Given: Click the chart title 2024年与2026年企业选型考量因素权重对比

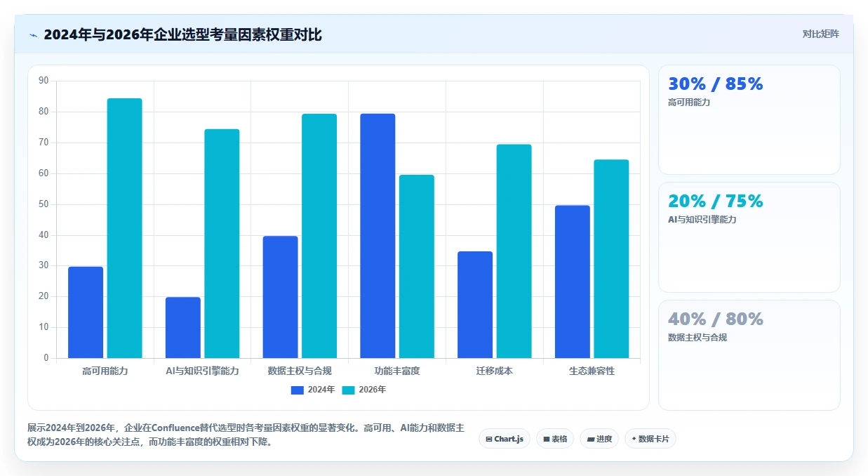Looking at the screenshot, I should coord(182,34).
